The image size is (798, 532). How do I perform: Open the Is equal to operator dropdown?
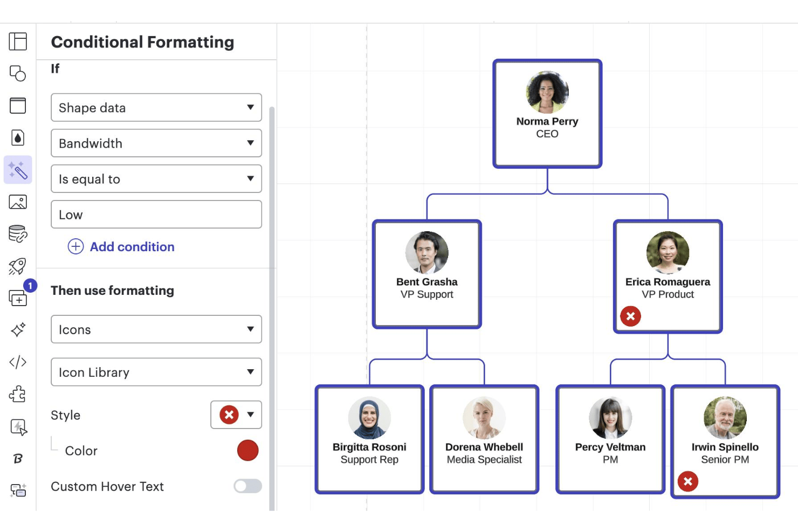pyautogui.click(x=156, y=178)
